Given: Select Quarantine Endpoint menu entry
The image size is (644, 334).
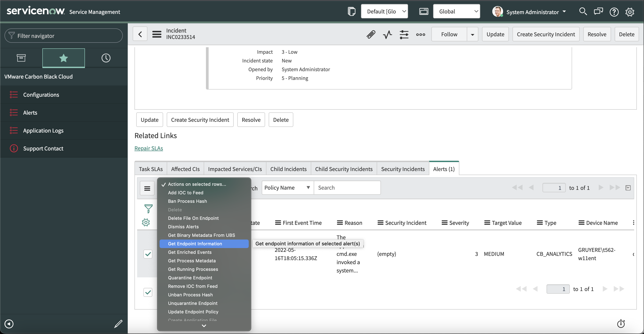Looking at the screenshot, I should point(190,278).
